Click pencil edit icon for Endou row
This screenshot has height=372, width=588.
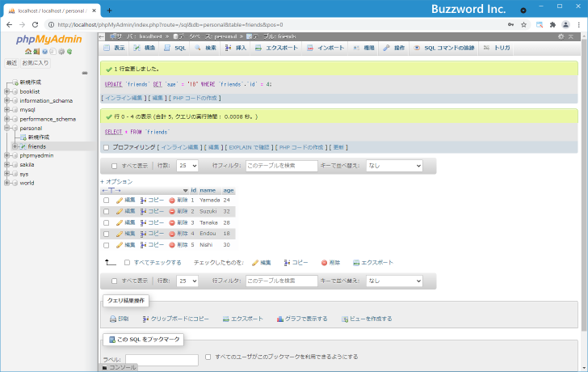click(120, 234)
